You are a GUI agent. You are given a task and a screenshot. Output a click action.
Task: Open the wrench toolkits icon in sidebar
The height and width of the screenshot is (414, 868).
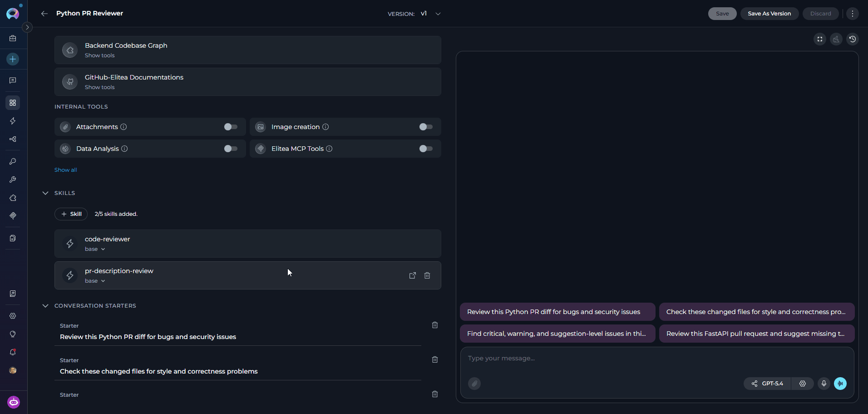coord(13,180)
